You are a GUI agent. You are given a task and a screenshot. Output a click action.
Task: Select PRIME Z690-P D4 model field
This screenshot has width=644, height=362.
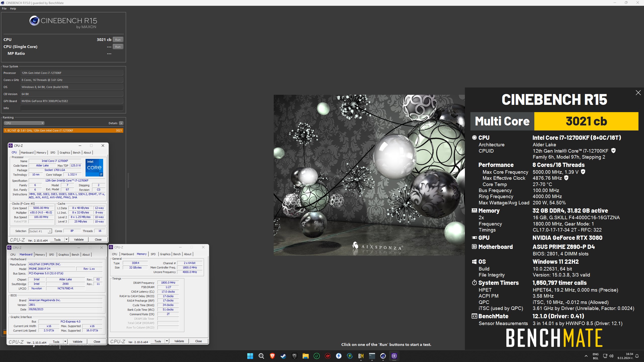click(52, 269)
